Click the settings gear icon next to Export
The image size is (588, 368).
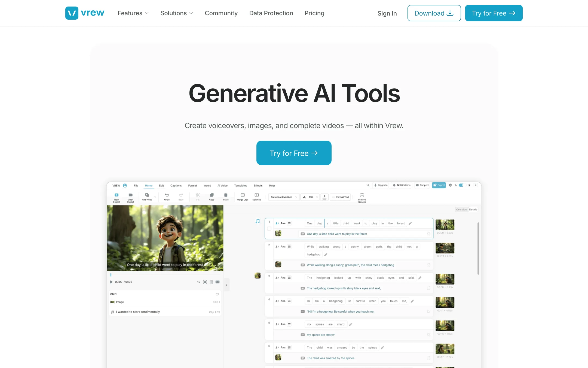click(x=450, y=185)
